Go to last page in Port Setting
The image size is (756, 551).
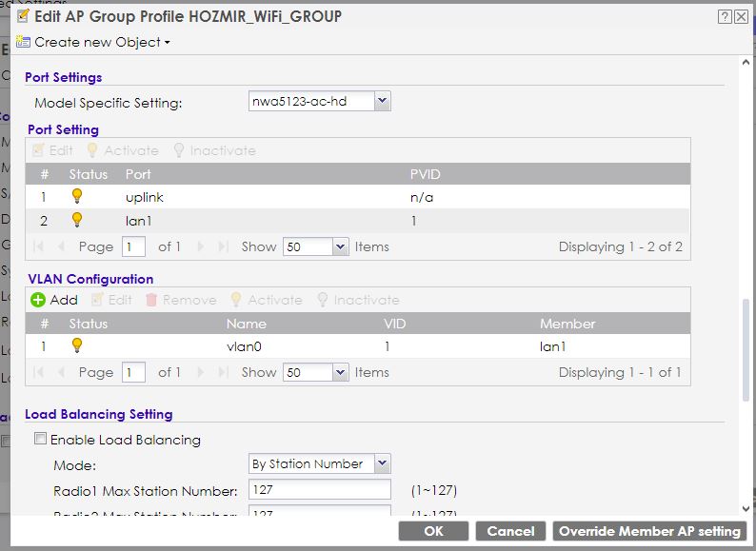click(x=223, y=246)
